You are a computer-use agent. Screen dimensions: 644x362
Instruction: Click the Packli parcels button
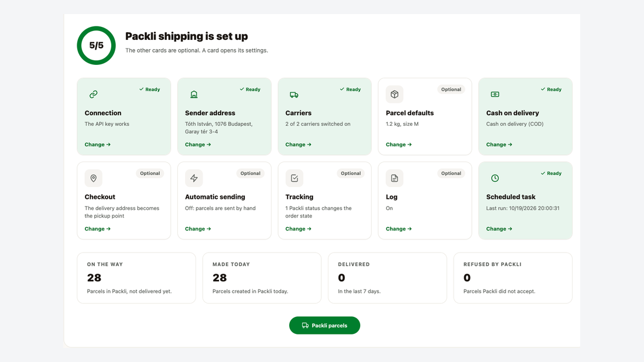pyautogui.click(x=324, y=326)
